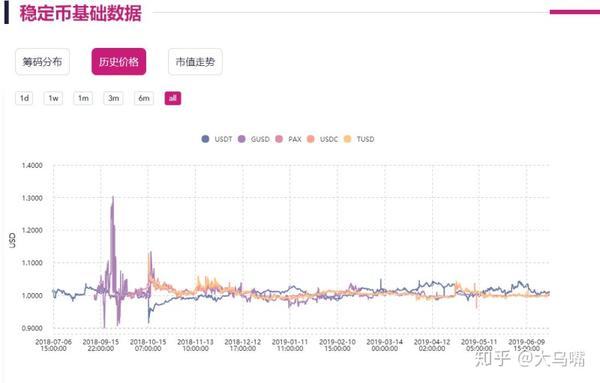
Task: Click the GUSD price spike peak
Action: (x=113, y=197)
